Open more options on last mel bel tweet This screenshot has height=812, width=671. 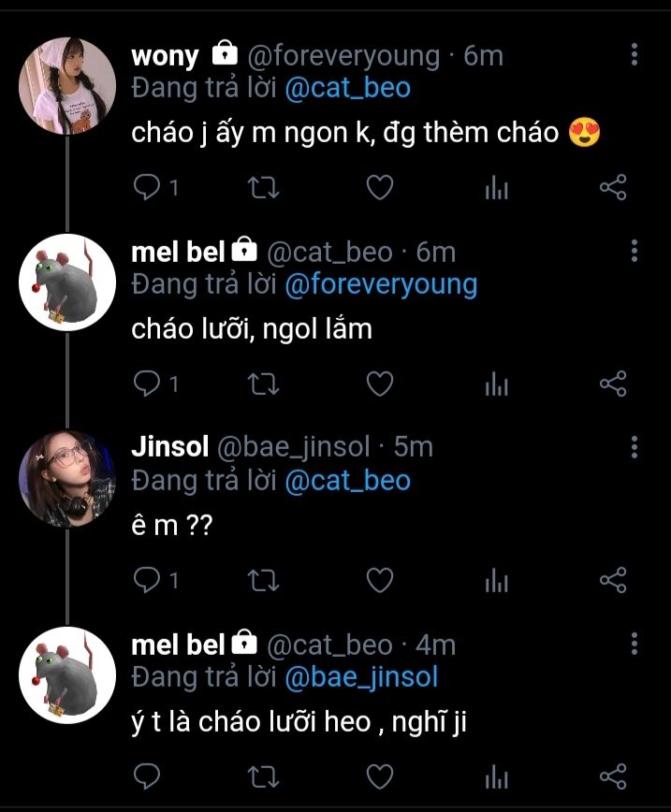[635, 643]
